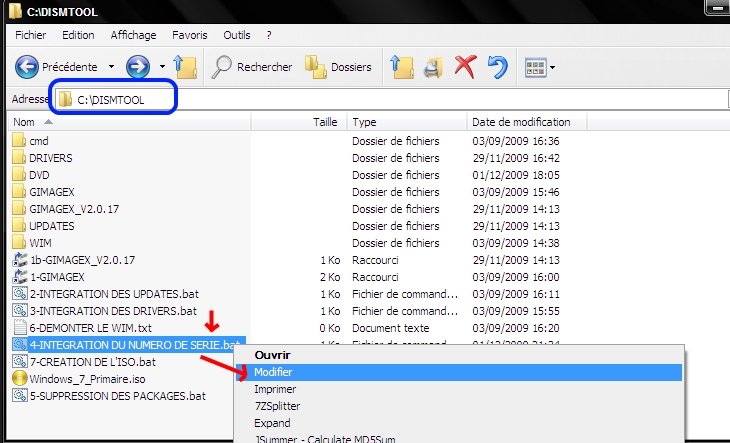The image size is (730, 443).
Task: Go up one folder level
Action: 186,67
